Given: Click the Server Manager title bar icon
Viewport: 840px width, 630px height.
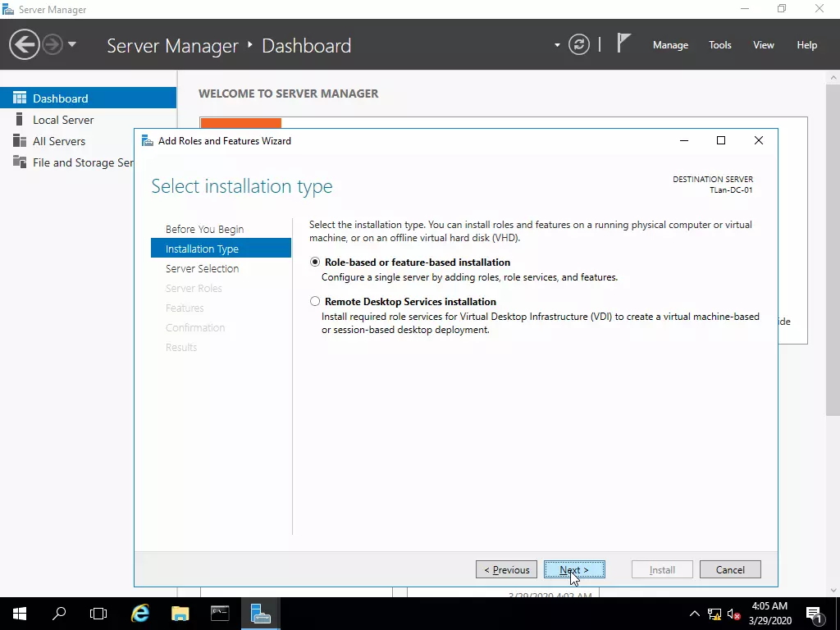Looking at the screenshot, I should point(8,9).
